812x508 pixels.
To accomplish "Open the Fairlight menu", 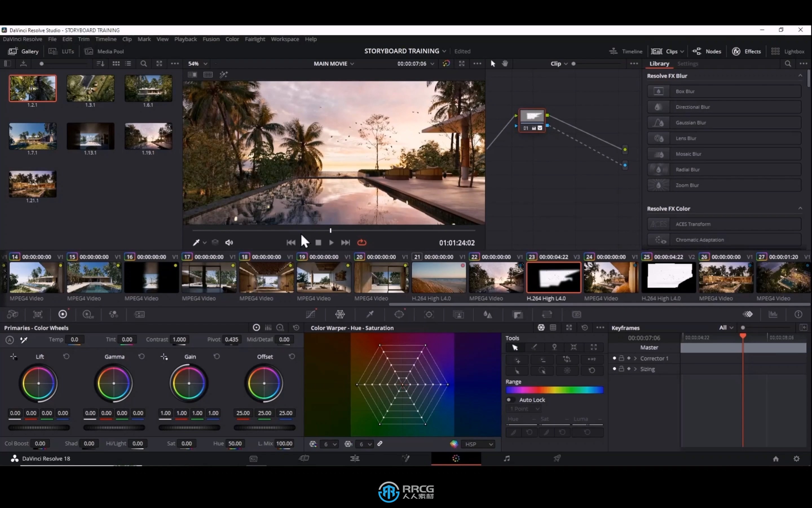I will [255, 39].
